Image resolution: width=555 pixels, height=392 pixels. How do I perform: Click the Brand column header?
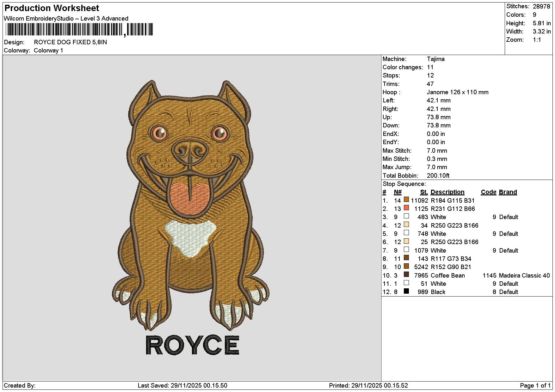[508, 192]
